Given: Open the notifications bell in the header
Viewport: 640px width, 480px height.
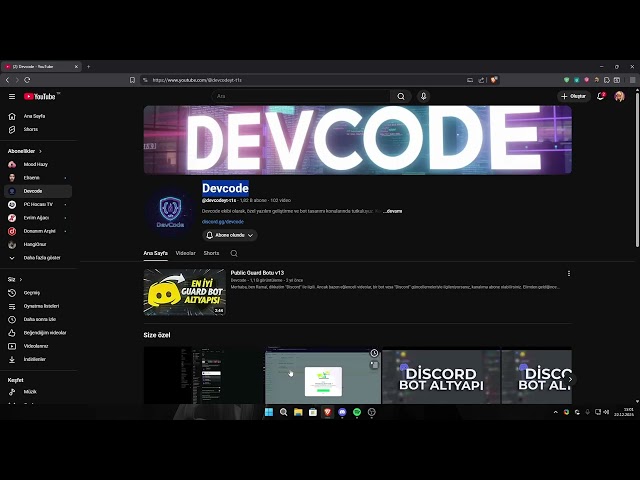Looking at the screenshot, I should [600, 96].
